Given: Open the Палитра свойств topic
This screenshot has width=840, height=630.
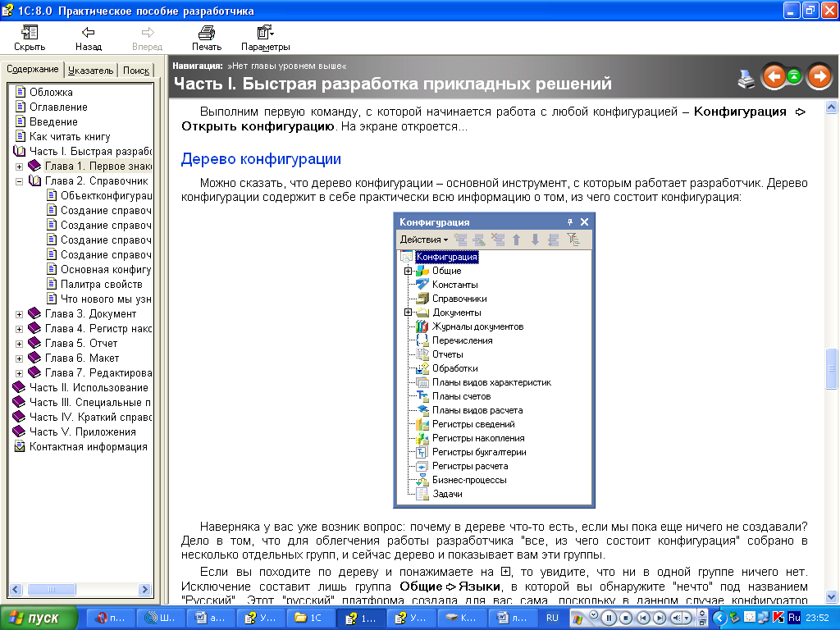Looking at the screenshot, I should tap(101, 285).
